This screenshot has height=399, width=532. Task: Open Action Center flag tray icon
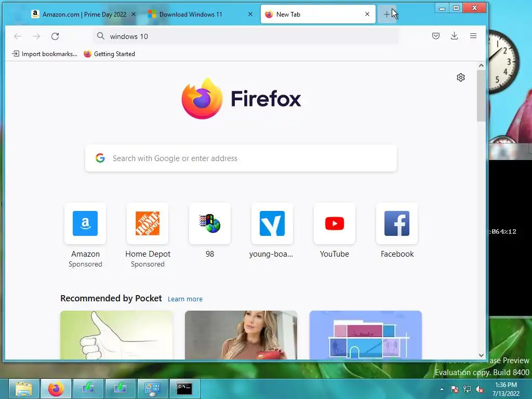tap(454, 389)
